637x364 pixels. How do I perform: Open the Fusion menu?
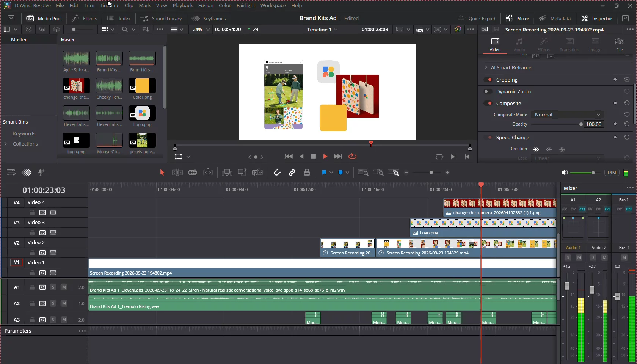pos(206,5)
